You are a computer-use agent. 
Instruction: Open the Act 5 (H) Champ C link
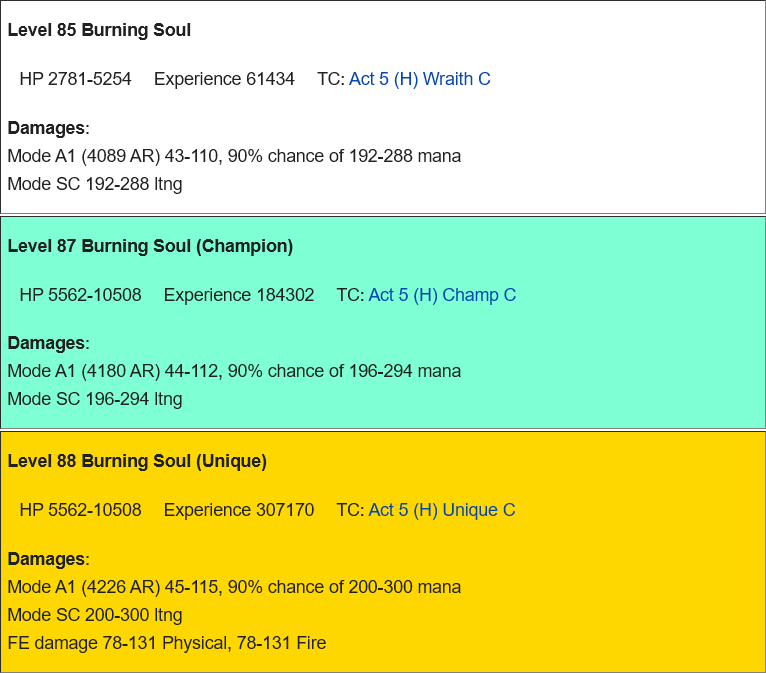[442, 295]
